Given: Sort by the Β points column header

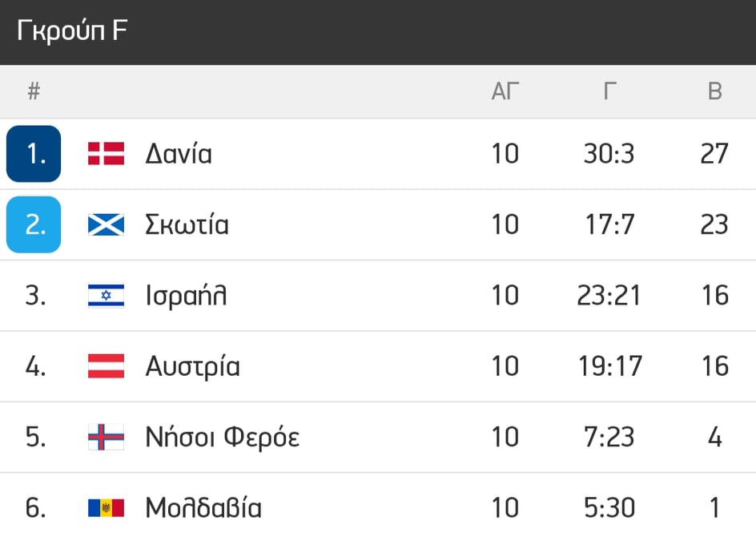Looking at the screenshot, I should 714,91.
